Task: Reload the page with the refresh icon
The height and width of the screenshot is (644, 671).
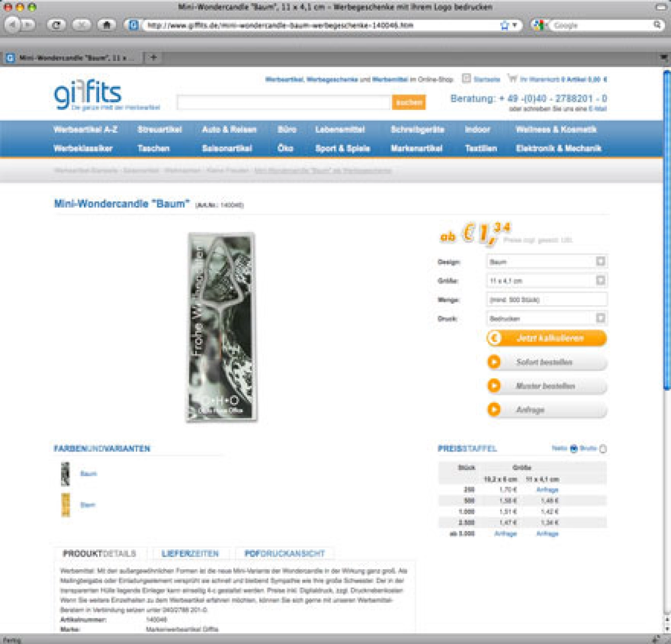Action: pyautogui.click(x=56, y=25)
